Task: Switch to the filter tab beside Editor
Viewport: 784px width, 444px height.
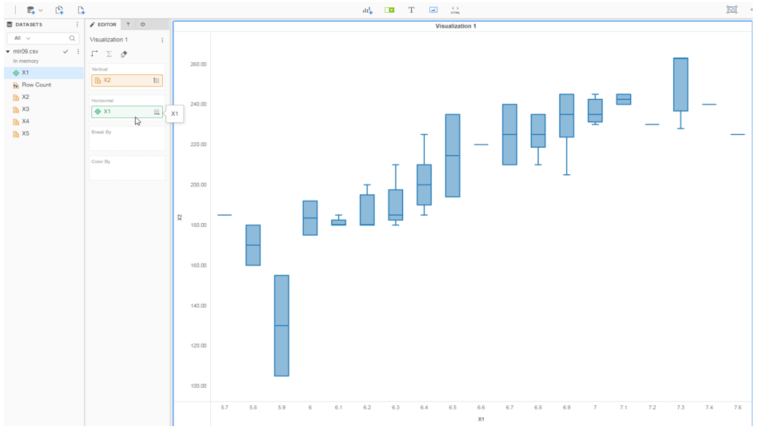Action: 128,23
